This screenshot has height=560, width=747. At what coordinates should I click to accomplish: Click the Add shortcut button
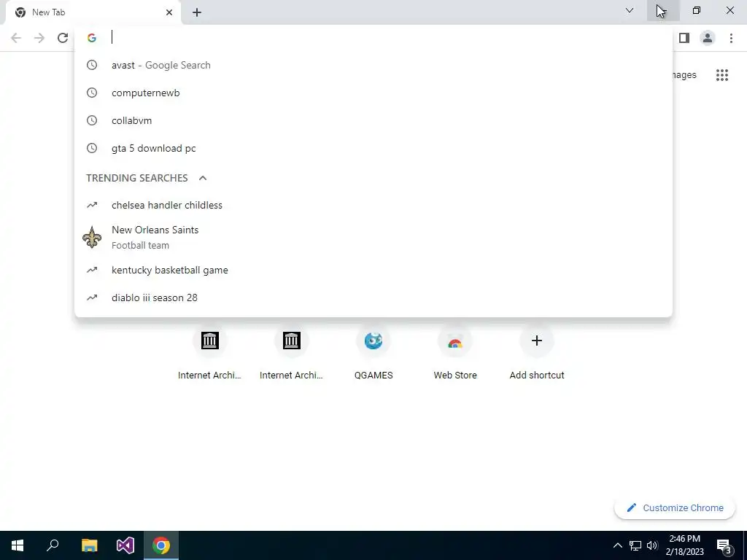537,354
